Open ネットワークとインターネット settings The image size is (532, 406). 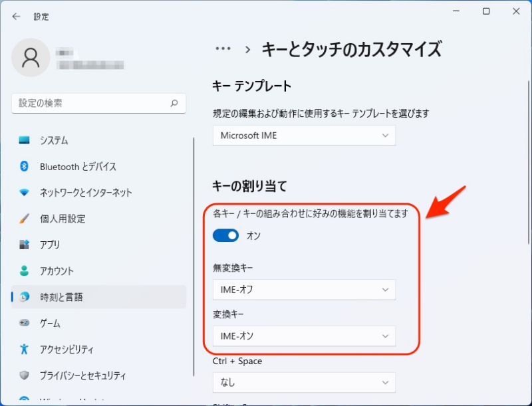coord(98,192)
